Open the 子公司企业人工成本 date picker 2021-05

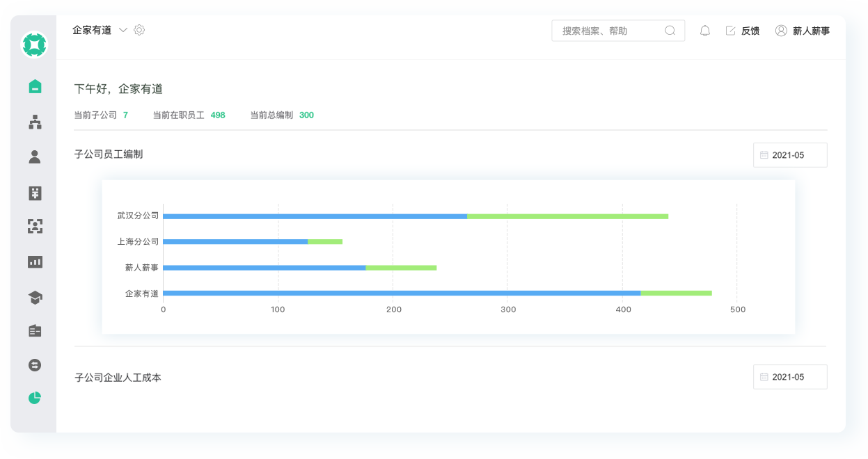pyautogui.click(x=789, y=377)
